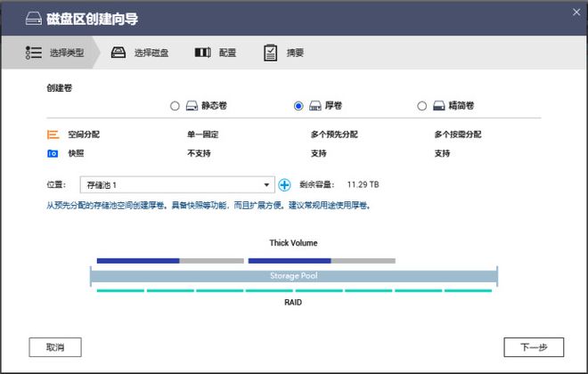This screenshot has height=374, width=588.
Task: Open the 存储池 1 location dropdown
Action: tap(177, 184)
